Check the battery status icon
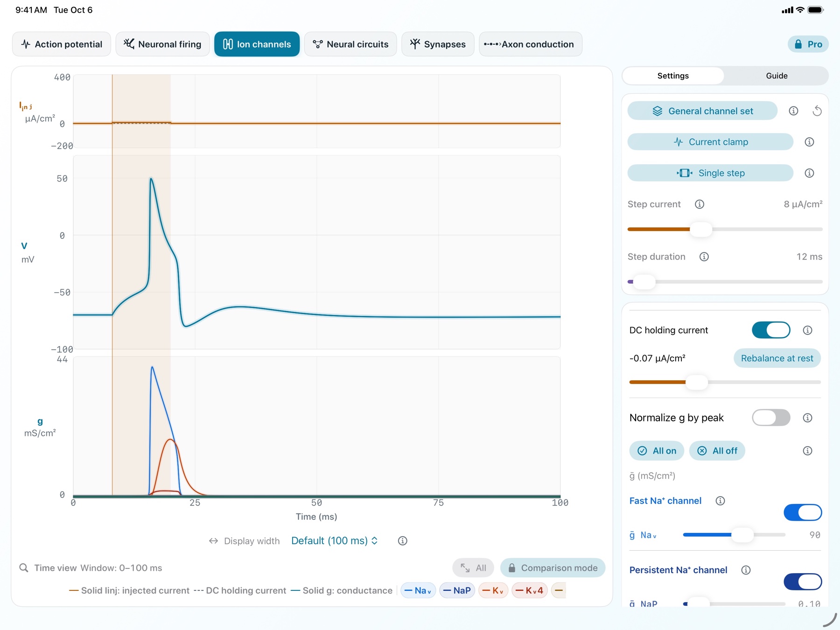 [816, 10]
